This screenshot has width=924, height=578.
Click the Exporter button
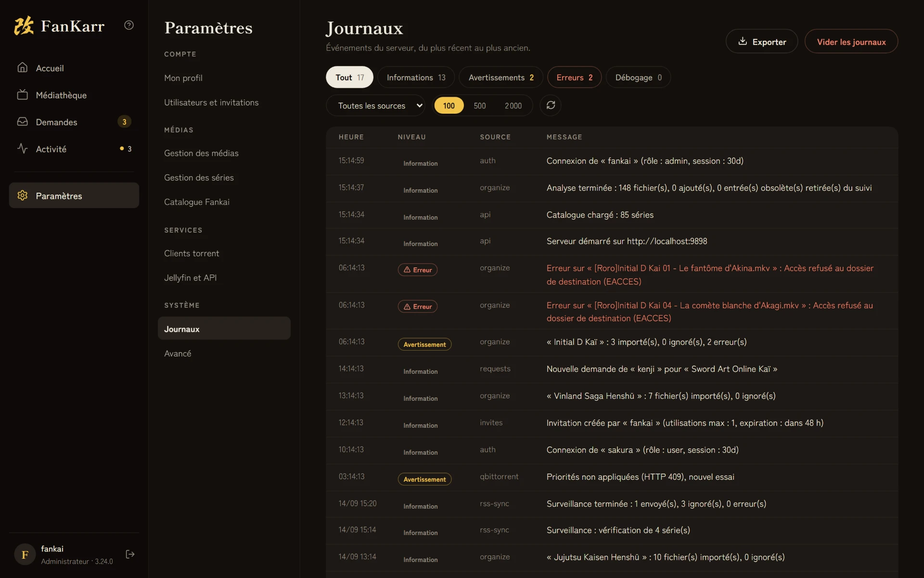(x=762, y=41)
